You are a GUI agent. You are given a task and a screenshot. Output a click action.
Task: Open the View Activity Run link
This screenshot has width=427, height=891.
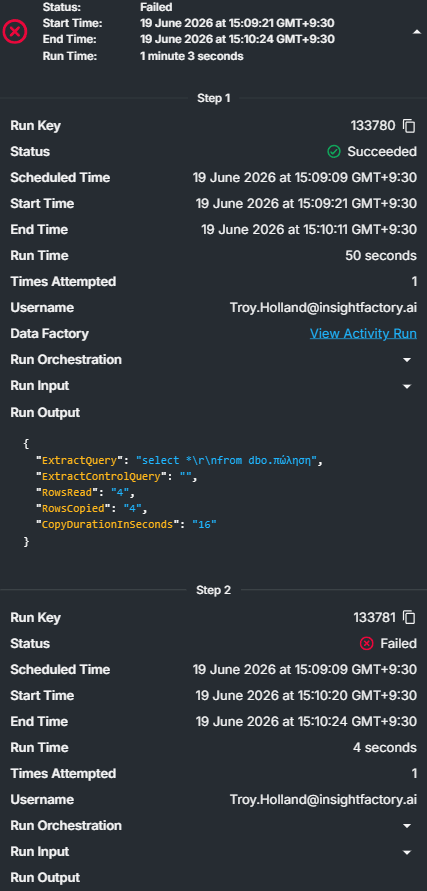coord(363,334)
